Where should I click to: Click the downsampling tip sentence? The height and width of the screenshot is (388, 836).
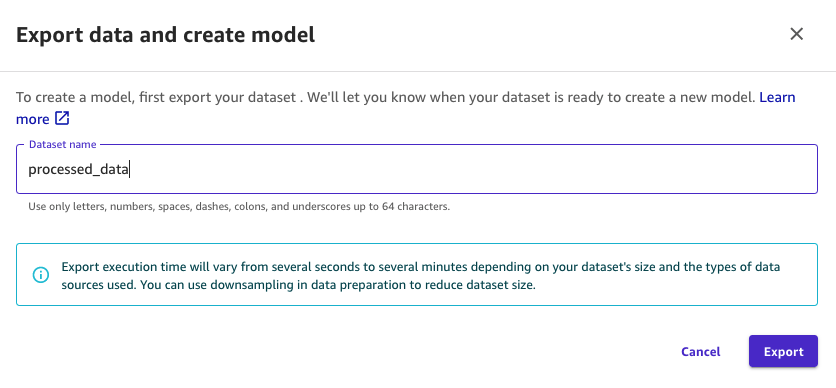point(339,285)
